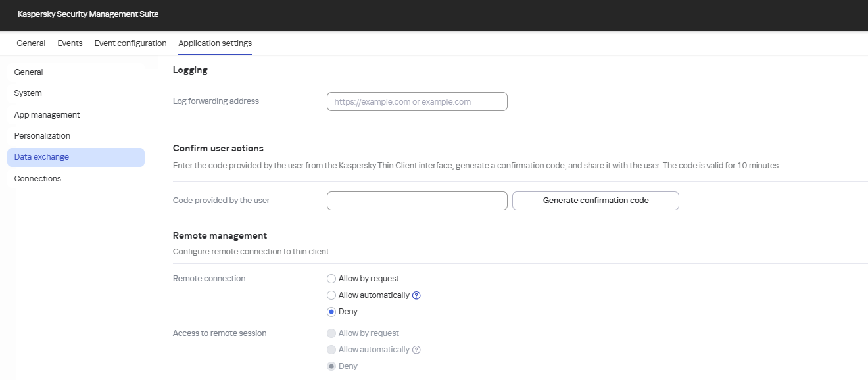Switch to the General tab
Screen dimensions: 868x380
pyautogui.click(x=30, y=43)
